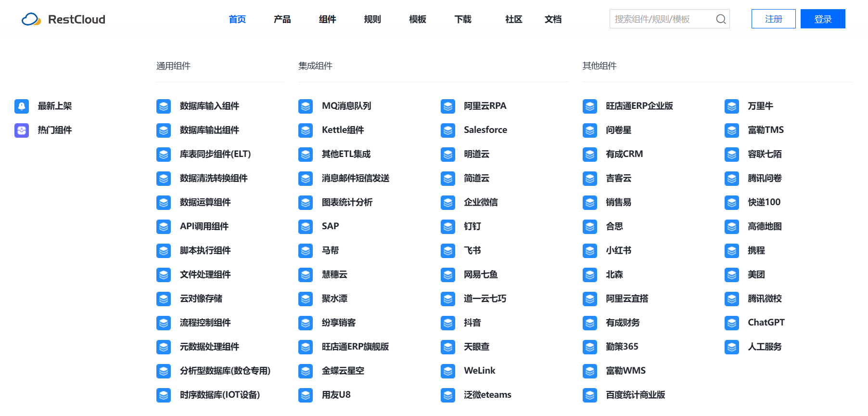Focus the 搜索组件/规则/模板 search field
This screenshot has height=416, width=868.
click(670, 19)
